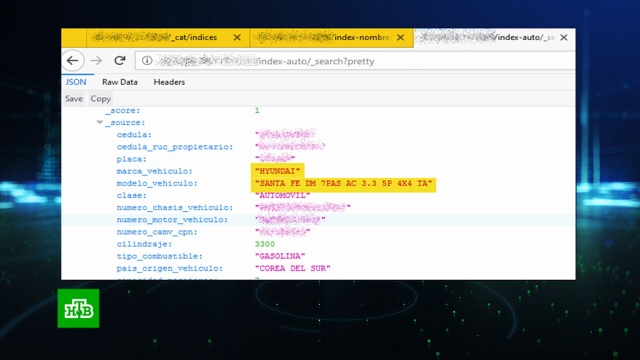The width and height of the screenshot is (640, 360).
Task: Click the browser forward arrow
Action: click(96, 61)
